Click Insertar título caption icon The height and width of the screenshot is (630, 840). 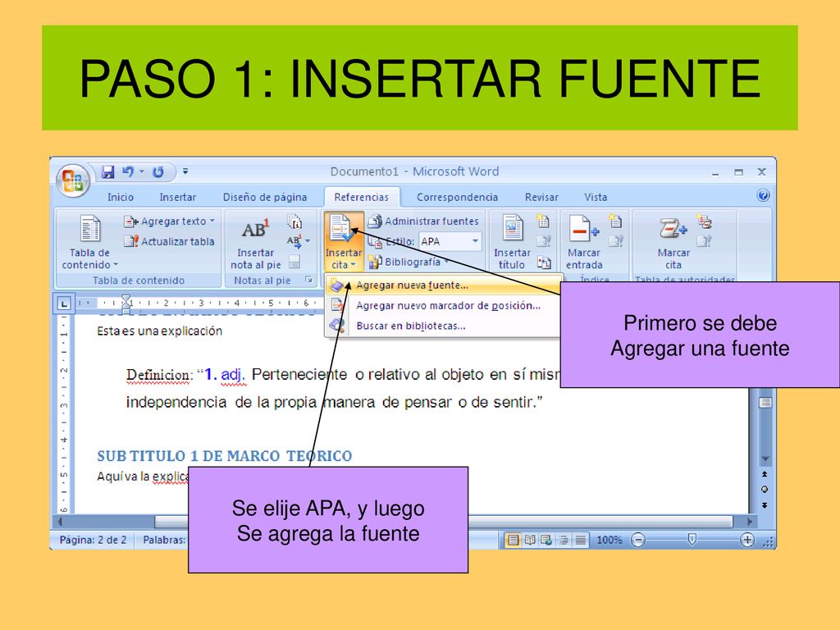[x=512, y=229]
